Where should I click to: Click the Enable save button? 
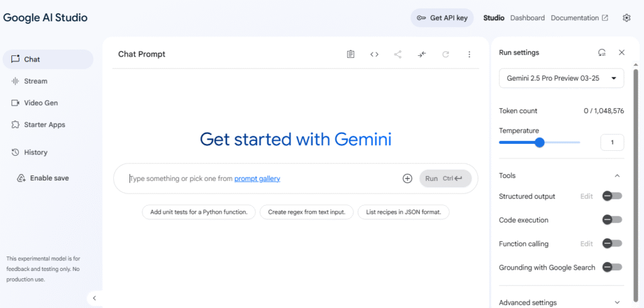43,179
